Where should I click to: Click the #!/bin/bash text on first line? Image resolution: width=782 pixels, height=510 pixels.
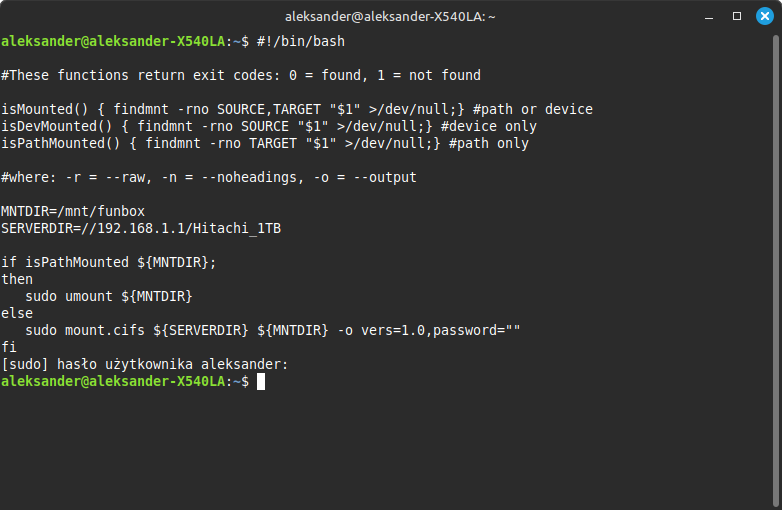pos(301,42)
